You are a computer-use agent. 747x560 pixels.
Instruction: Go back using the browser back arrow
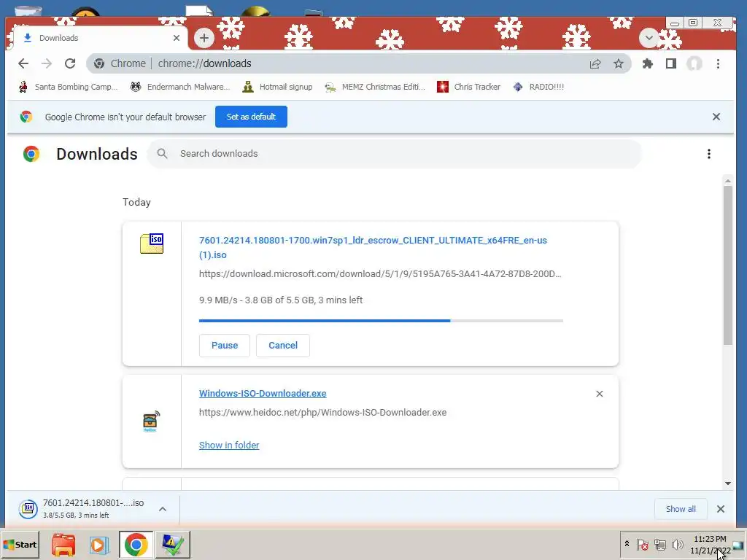[x=23, y=63]
